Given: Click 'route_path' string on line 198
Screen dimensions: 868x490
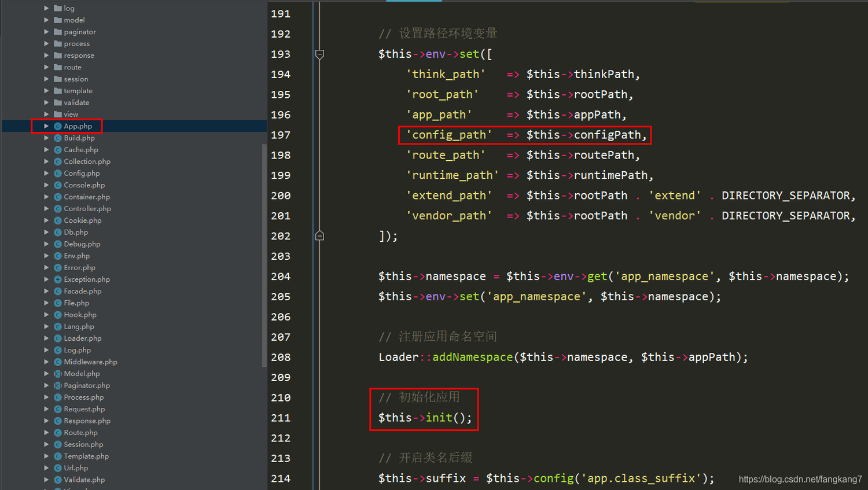Looking at the screenshot, I should coord(446,155).
